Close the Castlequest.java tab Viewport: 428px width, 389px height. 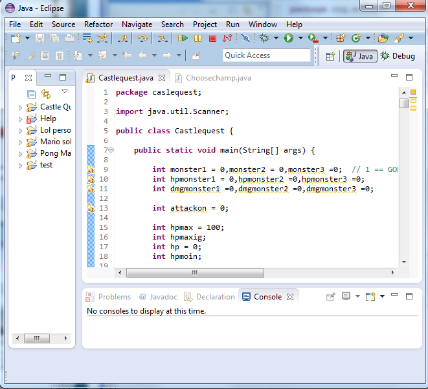click(x=162, y=78)
